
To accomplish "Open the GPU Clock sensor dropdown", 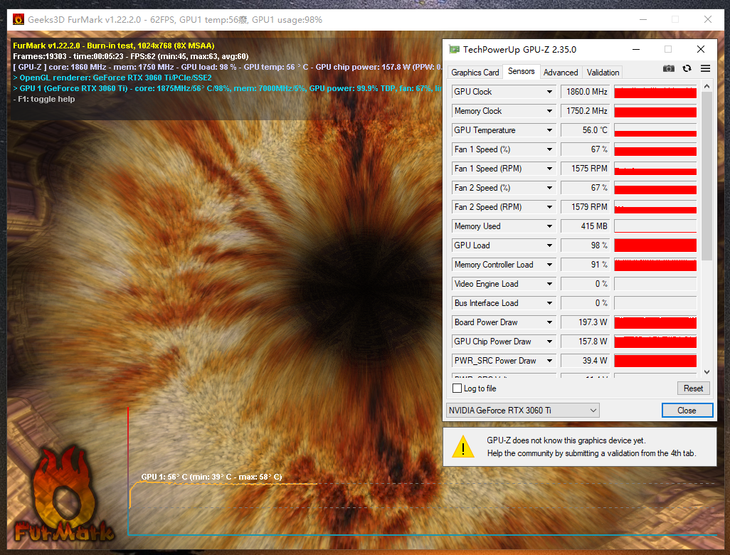I will (x=549, y=92).
